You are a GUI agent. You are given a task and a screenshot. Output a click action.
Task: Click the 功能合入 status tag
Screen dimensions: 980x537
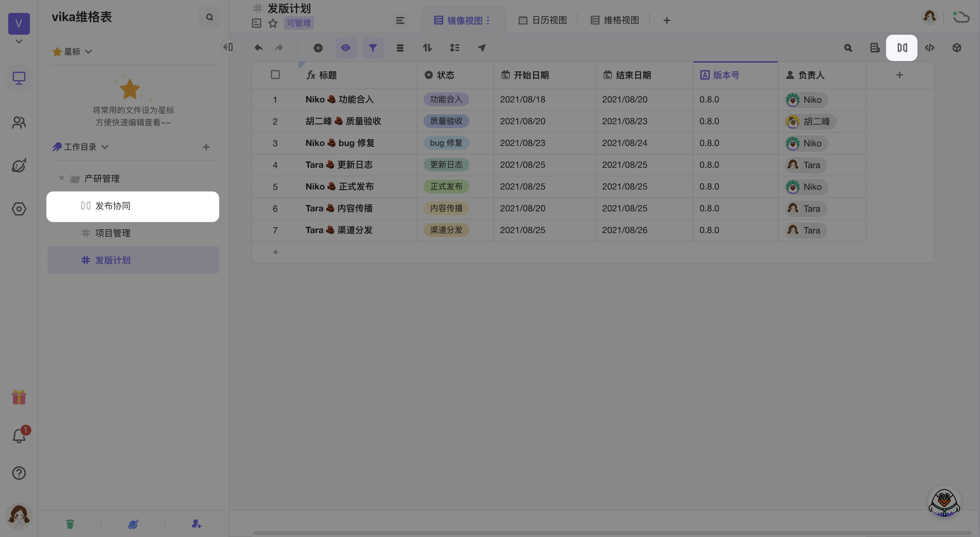coord(446,99)
